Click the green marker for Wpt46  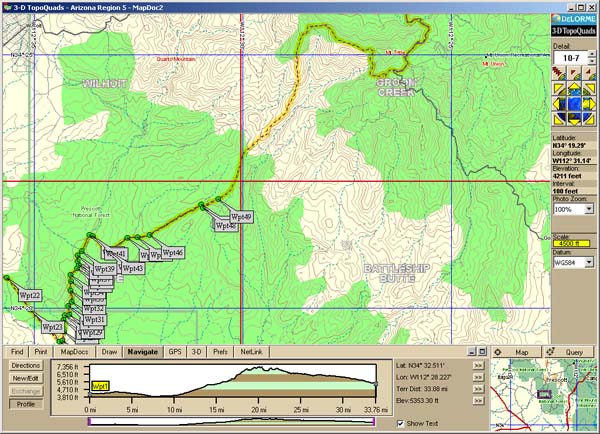pos(150,235)
